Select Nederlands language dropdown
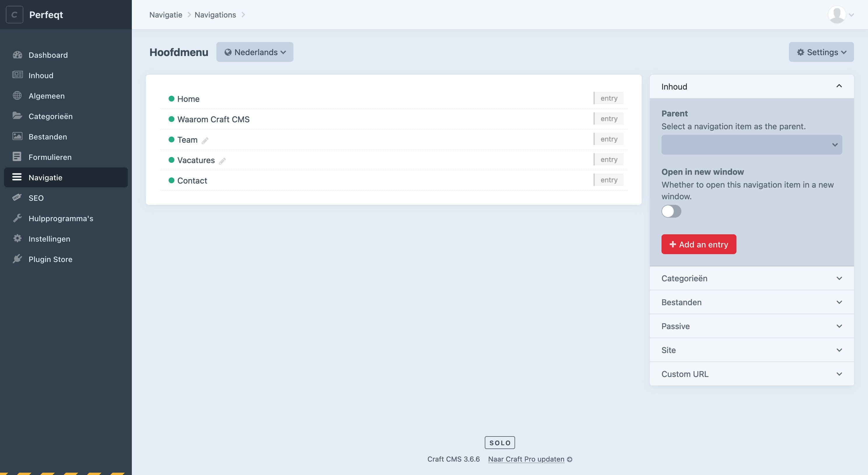 coord(254,51)
